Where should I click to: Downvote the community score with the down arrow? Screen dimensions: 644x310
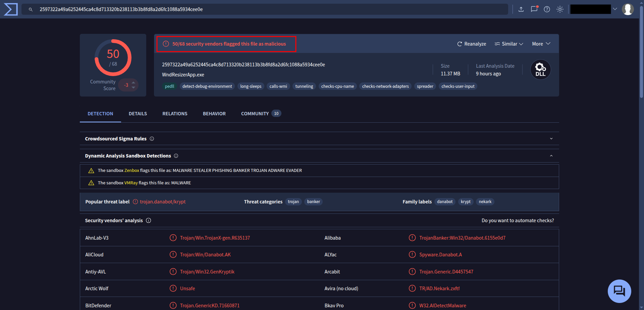pos(133,88)
